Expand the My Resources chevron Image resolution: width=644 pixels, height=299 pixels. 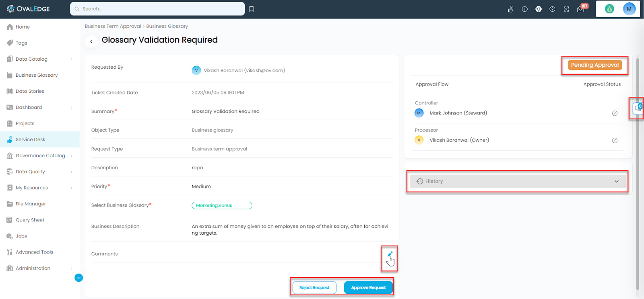coord(72,188)
